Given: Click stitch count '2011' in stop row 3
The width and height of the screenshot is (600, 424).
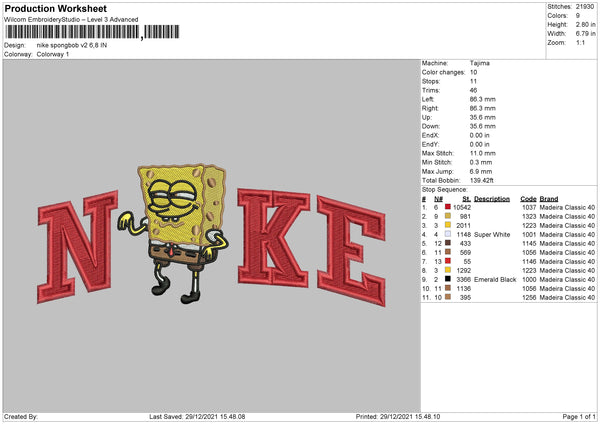Looking at the screenshot, I should click(x=463, y=225).
